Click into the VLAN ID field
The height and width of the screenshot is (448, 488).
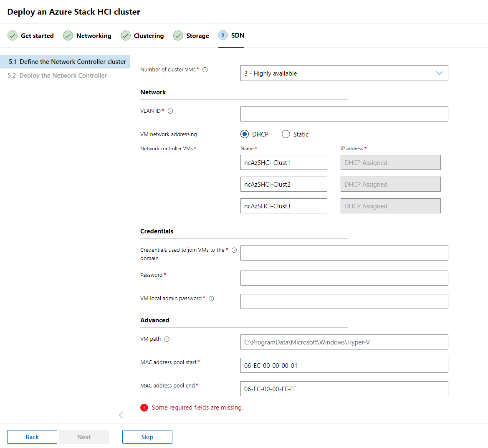point(344,114)
